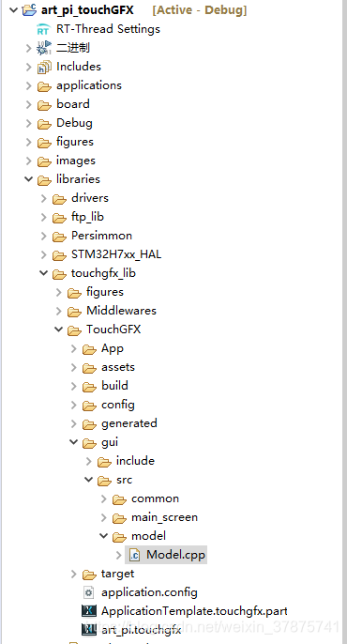Click the drivers folder icon
The height and width of the screenshot is (644, 347).
(x=59, y=199)
